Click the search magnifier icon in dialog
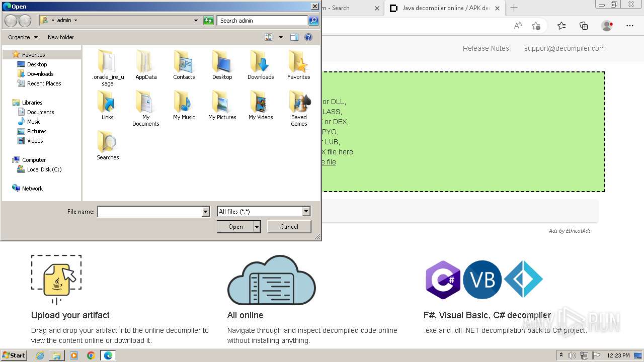 click(x=313, y=21)
